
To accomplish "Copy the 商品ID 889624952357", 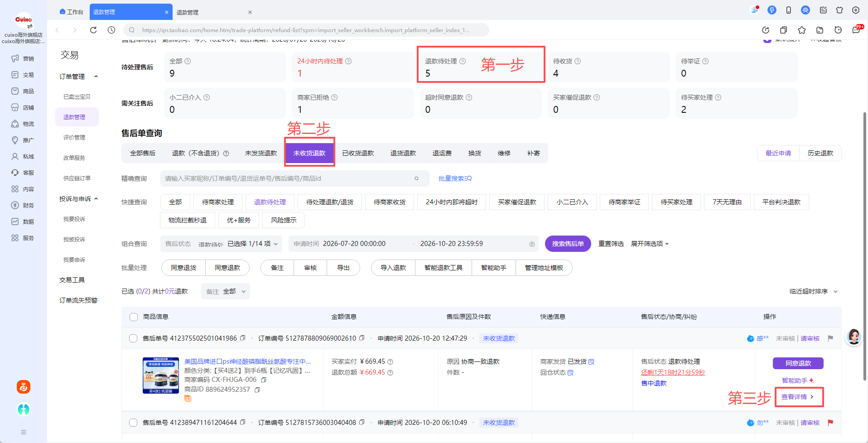I will [x=257, y=390].
